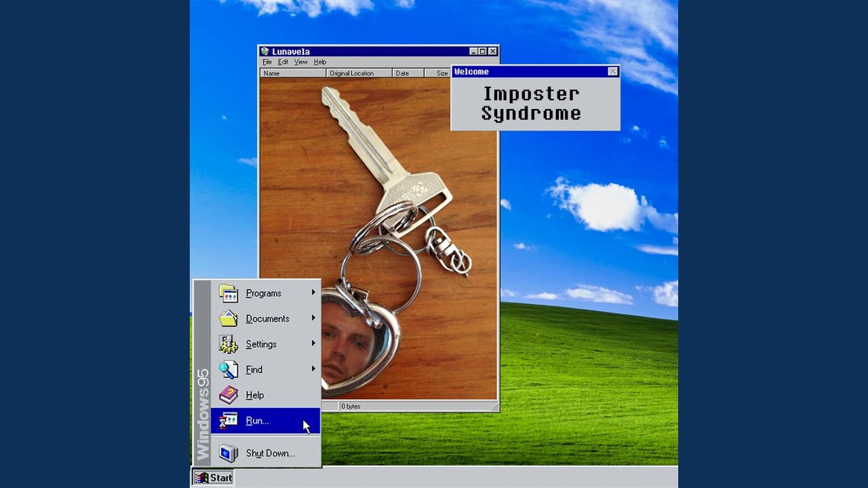This screenshot has width=868, height=488.
Task: Click the recycle bin icon in Lunavela title bar
Action: point(265,52)
